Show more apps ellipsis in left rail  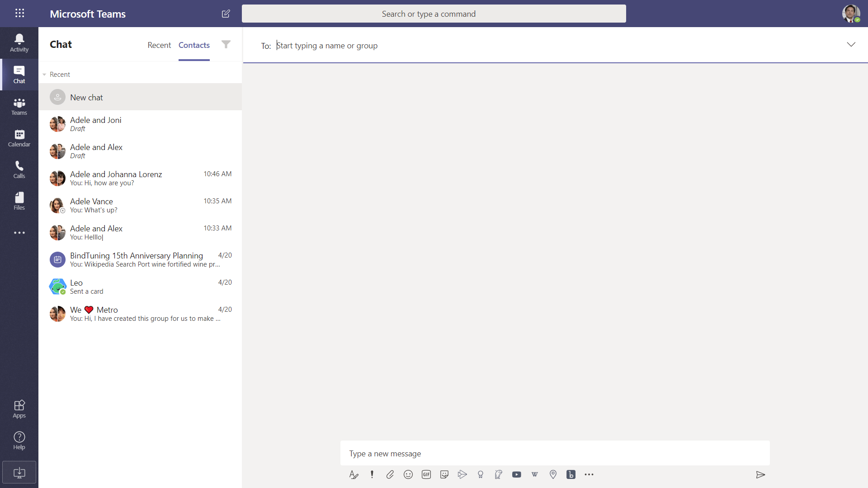click(x=19, y=233)
